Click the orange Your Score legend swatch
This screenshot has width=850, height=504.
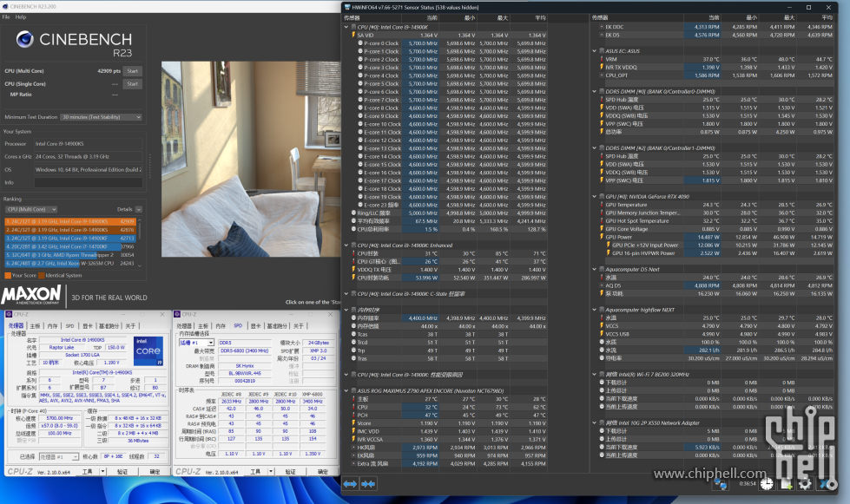click(8, 276)
